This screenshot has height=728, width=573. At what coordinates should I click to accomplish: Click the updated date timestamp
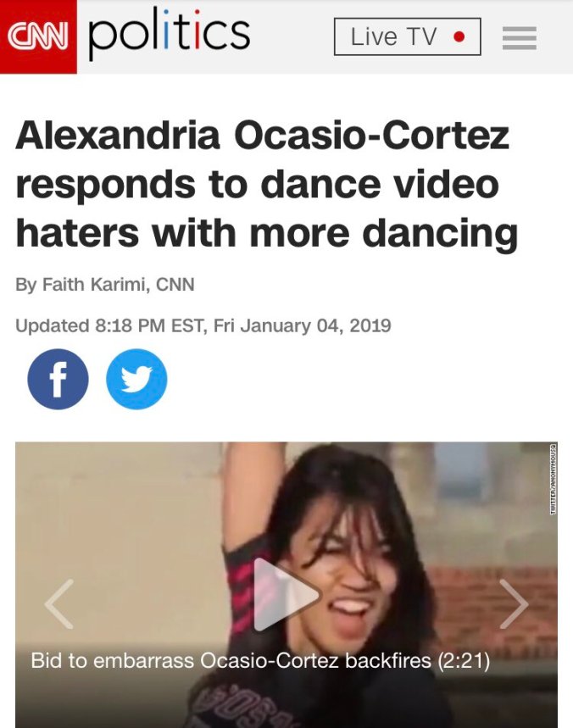[203, 325]
